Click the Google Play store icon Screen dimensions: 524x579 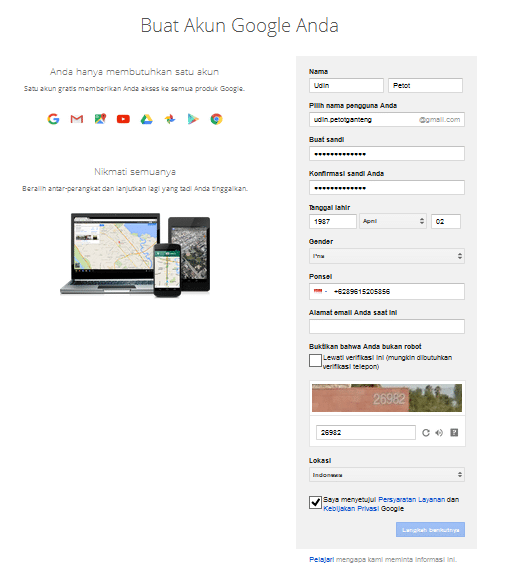pos(193,119)
